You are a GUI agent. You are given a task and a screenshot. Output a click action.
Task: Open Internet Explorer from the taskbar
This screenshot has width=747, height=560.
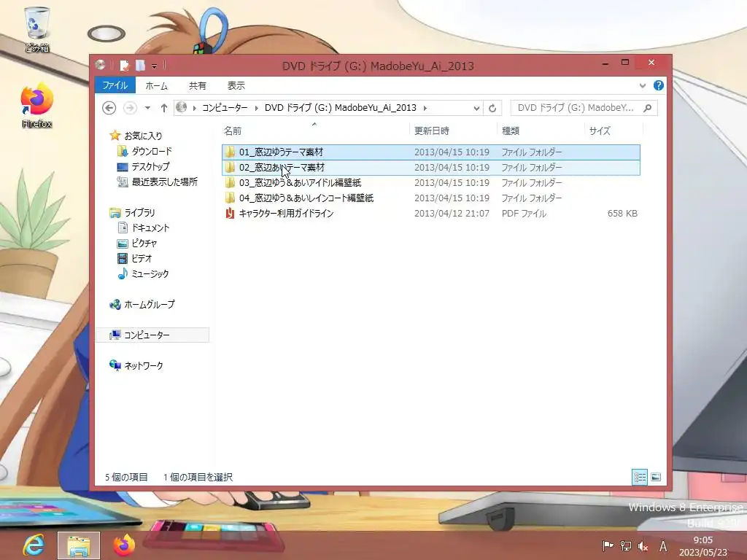[x=34, y=545]
